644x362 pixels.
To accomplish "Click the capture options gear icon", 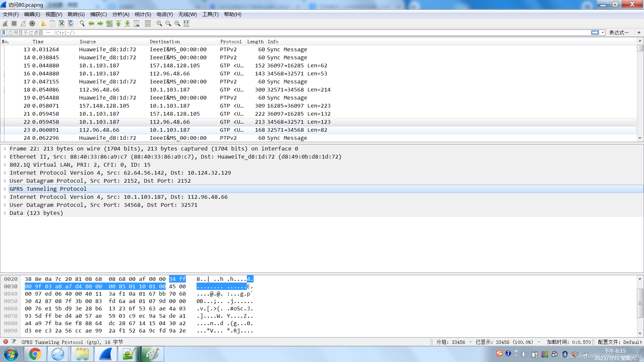I will pos(32,23).
